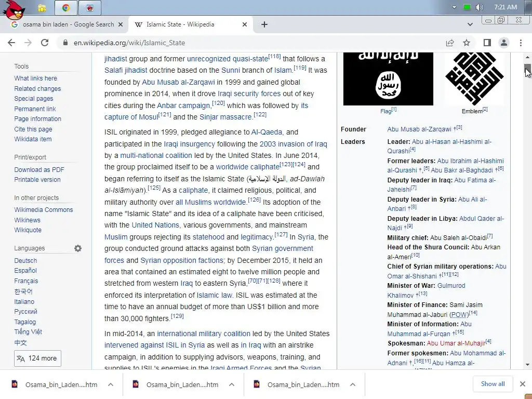Open the Al-Qaeda link
The height and width of the screenshot is (399, 532).
(267, 132)
